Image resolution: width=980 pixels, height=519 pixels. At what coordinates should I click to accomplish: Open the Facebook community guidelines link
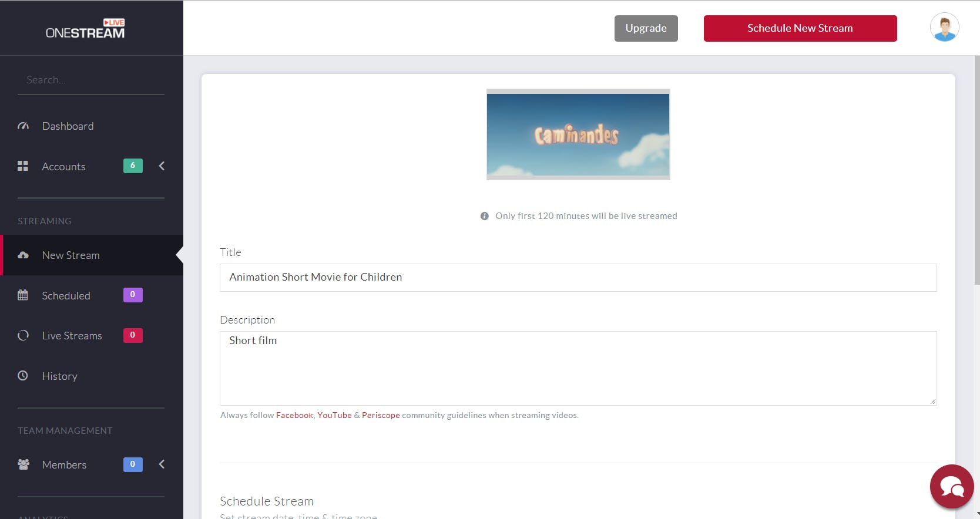point(294,415)
